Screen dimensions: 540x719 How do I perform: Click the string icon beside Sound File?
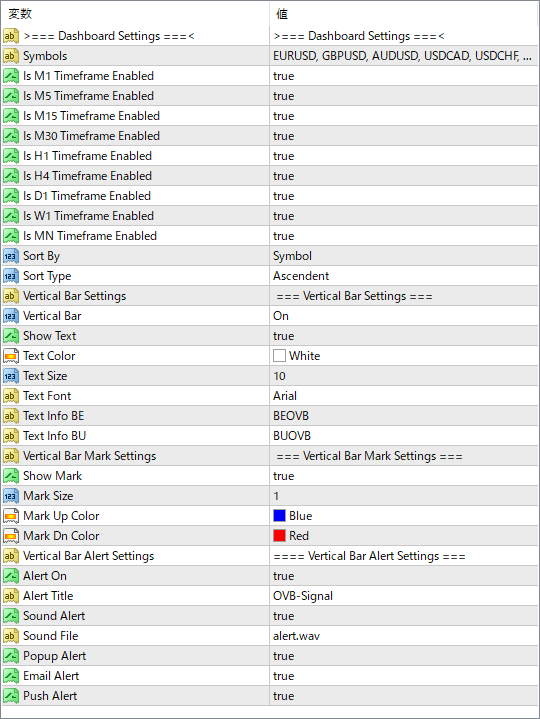point(11,636)
